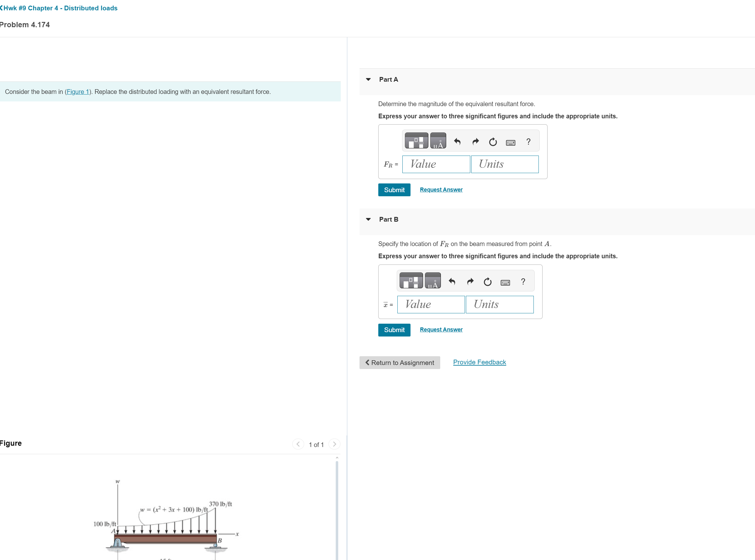The height and width of the screenshot is (560, 755).
Task: Click the redo arrow in Part A toolbar
Action: (475, 141)
